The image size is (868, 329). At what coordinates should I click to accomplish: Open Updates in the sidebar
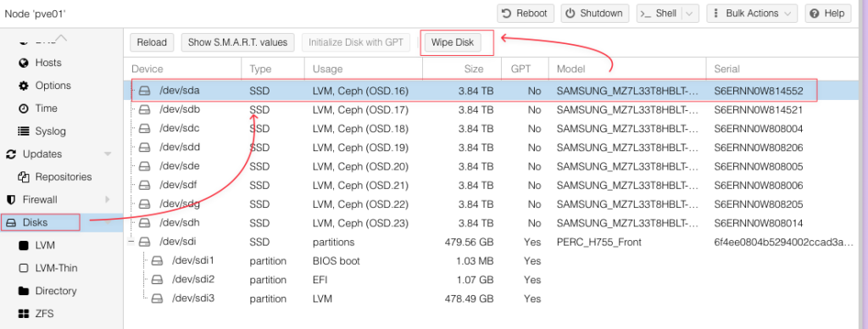pyautogui.click(x=42, y=154)
